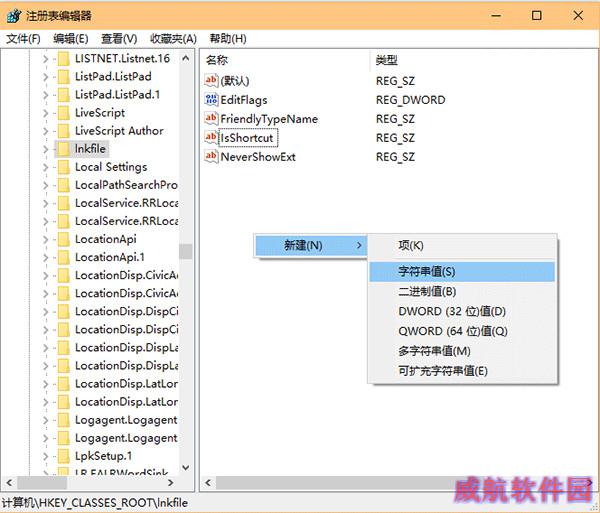Select the FriendlyTypeName value name
Viewport: 600px width, 513px height.
269,119
